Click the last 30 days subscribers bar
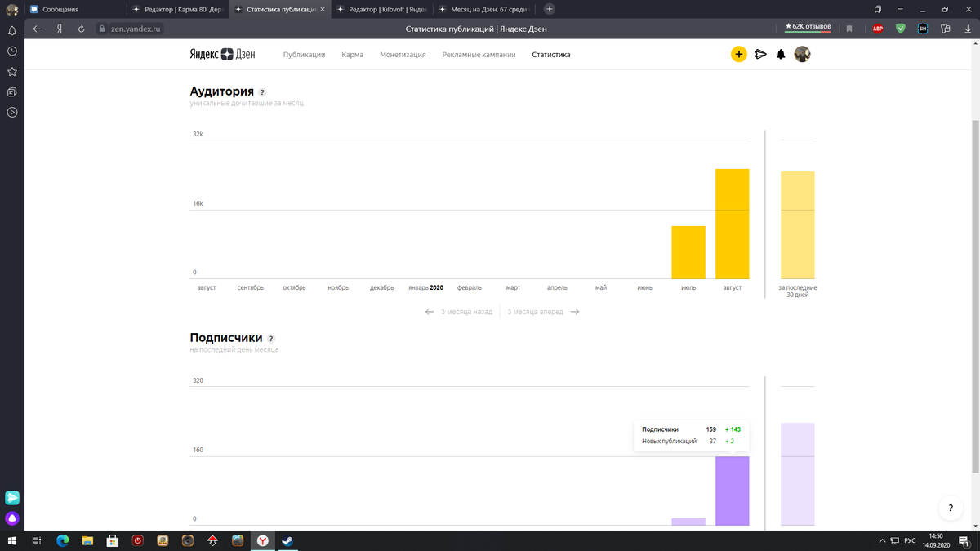This screenshot has width=980, height=551. tap(798, 474)
